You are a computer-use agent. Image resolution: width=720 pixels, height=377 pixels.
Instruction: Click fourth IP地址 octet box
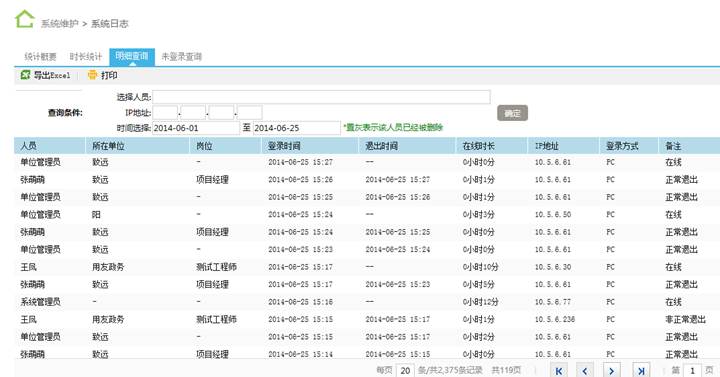(x=249, y=113)
